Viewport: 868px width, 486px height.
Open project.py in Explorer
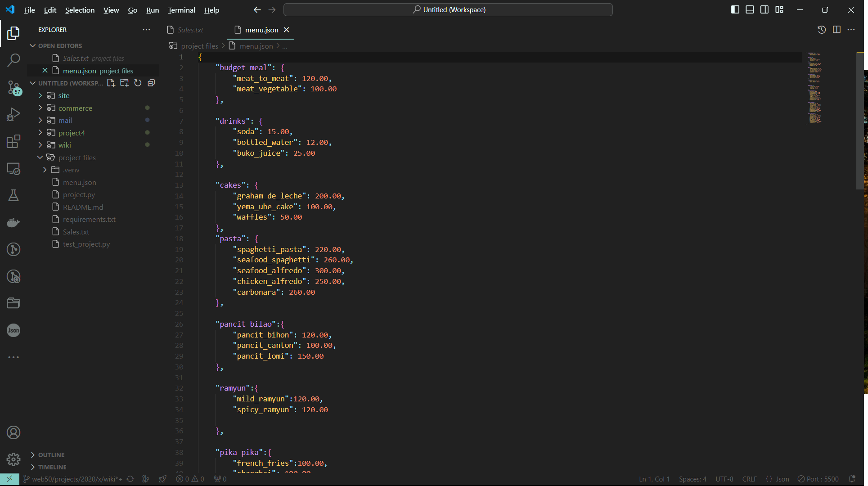tap(79, 195)
